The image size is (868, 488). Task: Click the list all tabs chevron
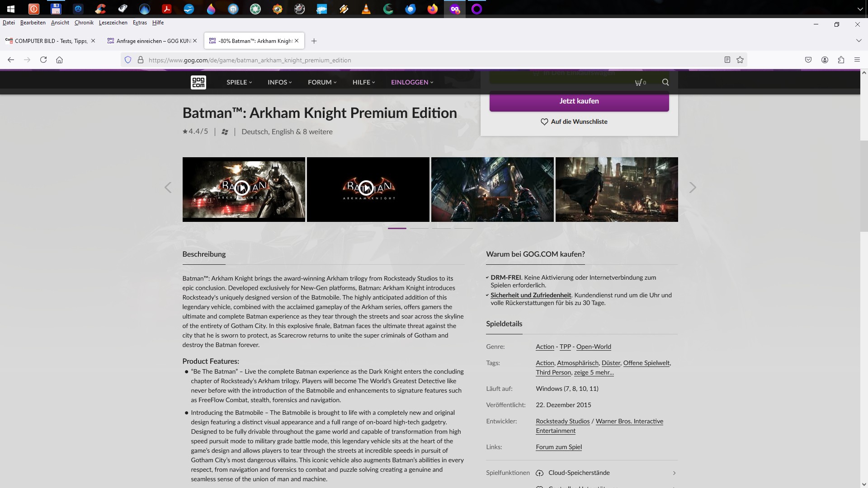pos(859,41)
